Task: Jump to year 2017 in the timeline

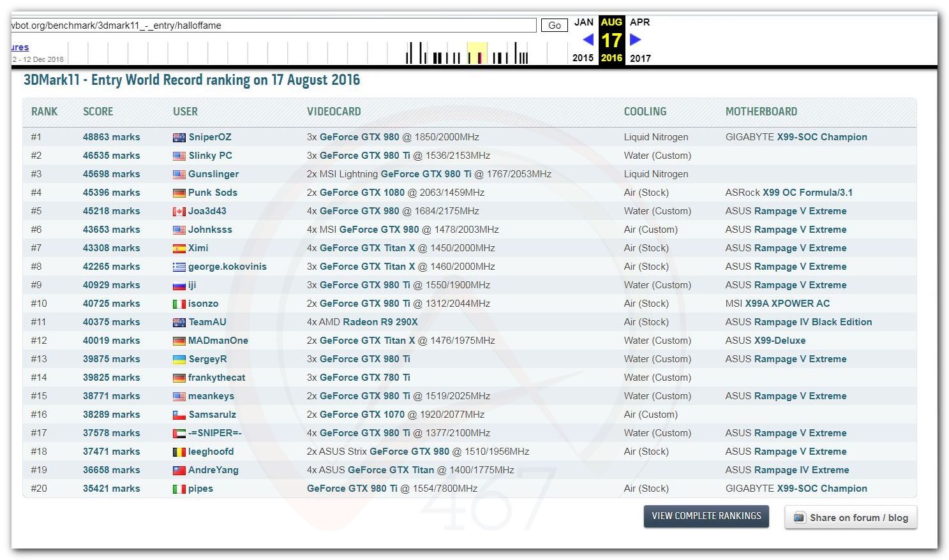Action: (x=640, y=58)
